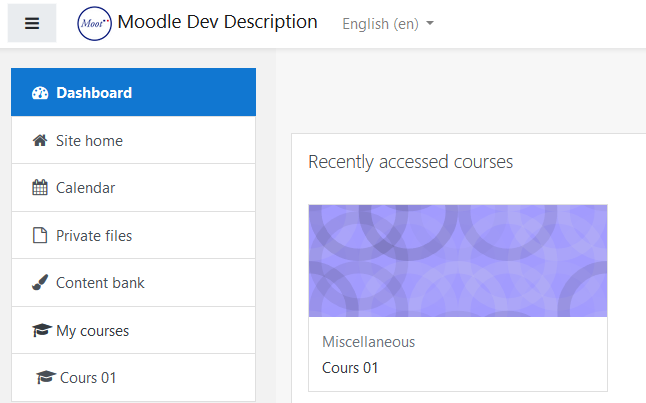The width and height of the screenshot is (646, 403).
Task: Click the Site home house icon
Action: point(40,141)
